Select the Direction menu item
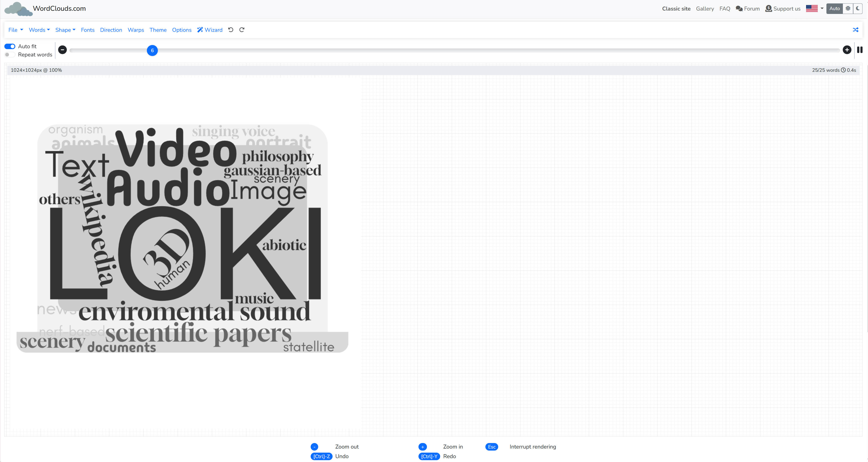Image resolution: width=868 pixels, height=462 pixels. (x=111, y=30)
